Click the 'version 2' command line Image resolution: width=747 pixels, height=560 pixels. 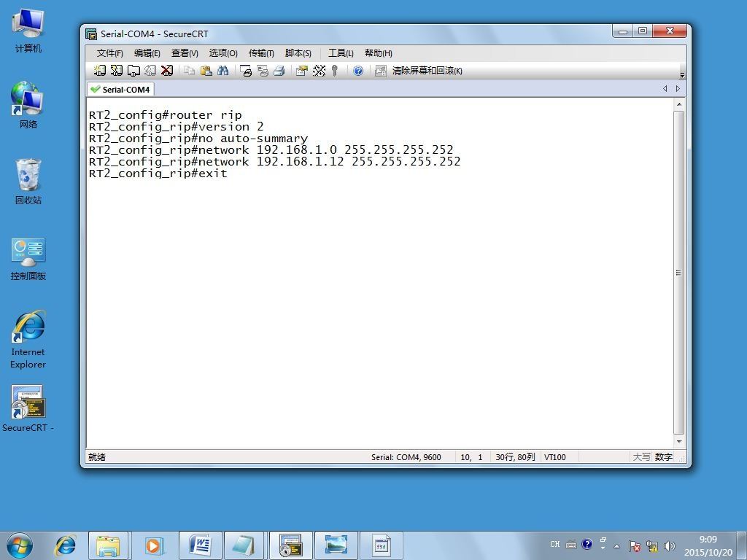tap(177, 127)
